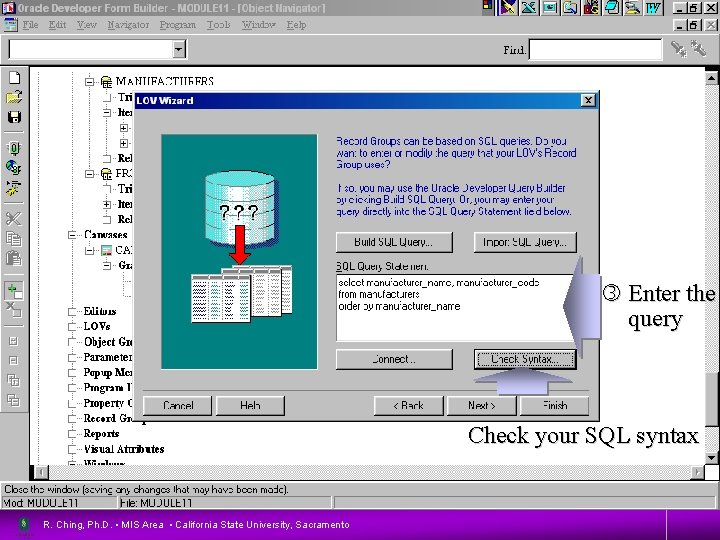Click the Expand node toolbar icon
This screenshot has width=720, height=540.
(x=14, y=341)
